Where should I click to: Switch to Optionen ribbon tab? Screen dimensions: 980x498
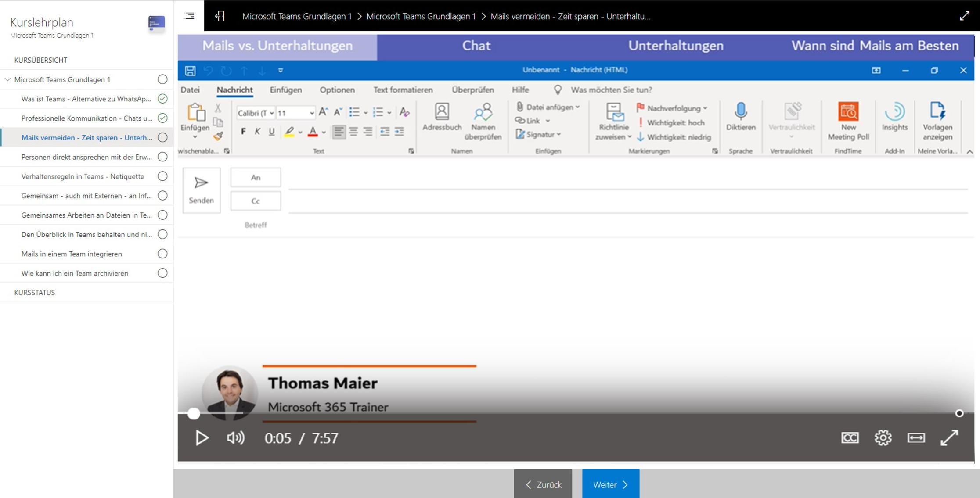tap(337, 90)
